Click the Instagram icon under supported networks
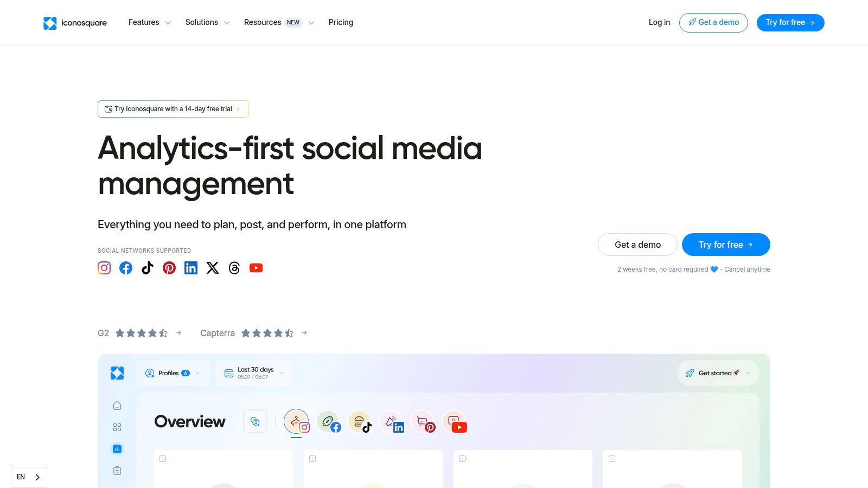Image resolution: width=868 pixels, height=488 pixels. coord(104,268)
